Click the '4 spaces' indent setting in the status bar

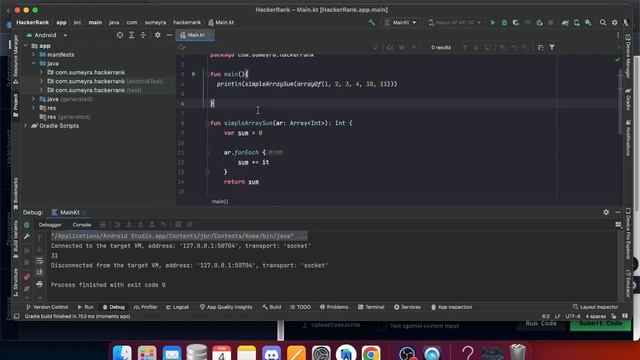596,316
